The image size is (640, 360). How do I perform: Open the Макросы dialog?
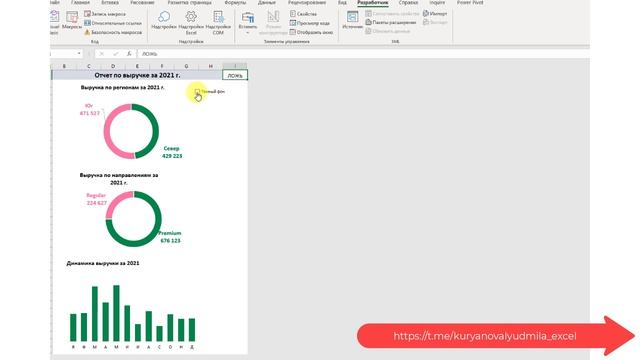72,20
